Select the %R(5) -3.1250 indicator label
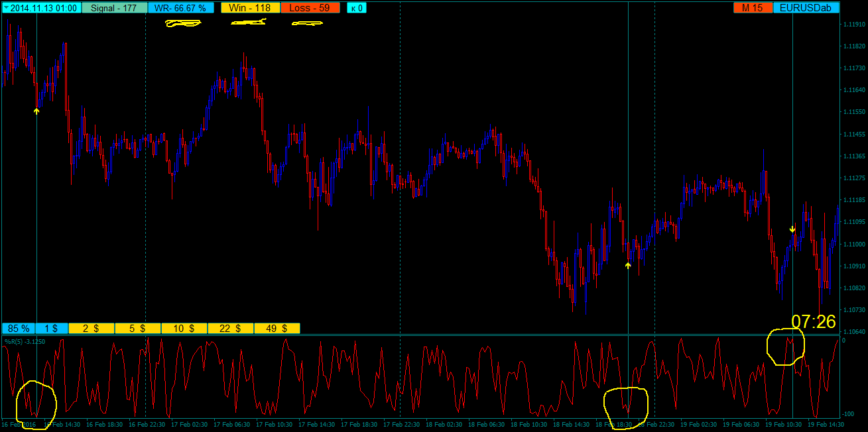 tap(25, 341)
